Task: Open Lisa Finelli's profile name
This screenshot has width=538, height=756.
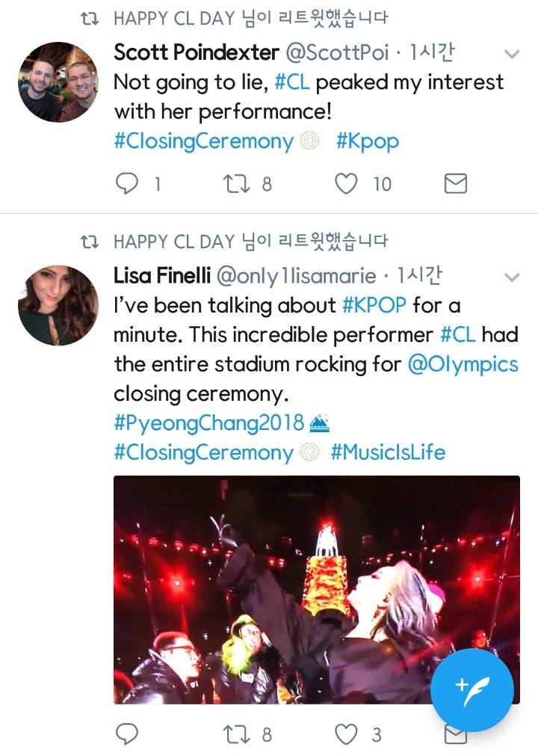Action: click(x=161, y=276)
